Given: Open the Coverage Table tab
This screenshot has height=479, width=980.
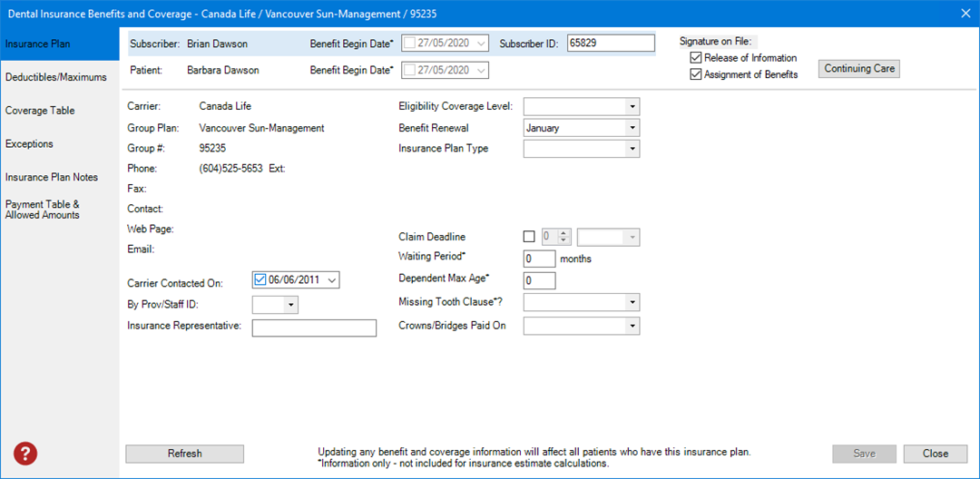Looking at the screenshot, I should [40, 111].
